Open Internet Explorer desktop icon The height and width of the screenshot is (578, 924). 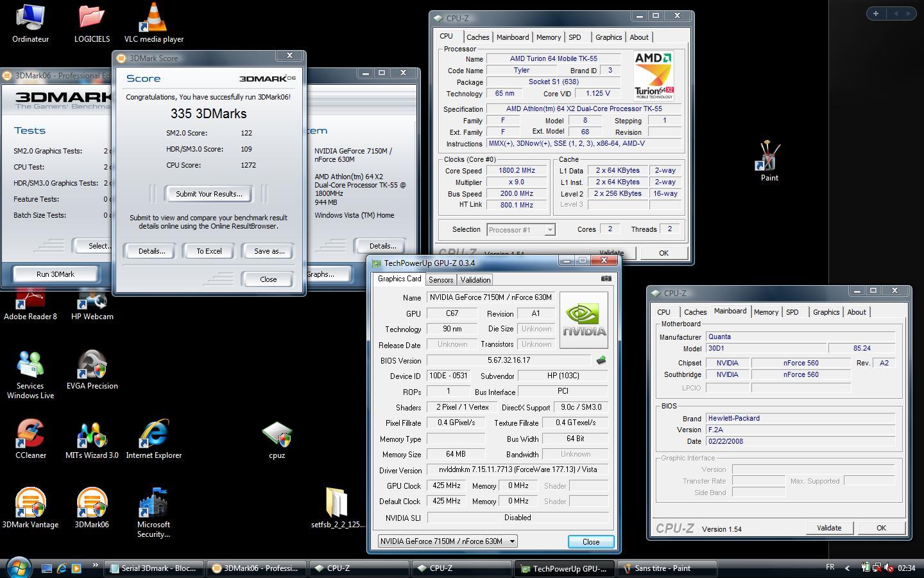[154, 439]
